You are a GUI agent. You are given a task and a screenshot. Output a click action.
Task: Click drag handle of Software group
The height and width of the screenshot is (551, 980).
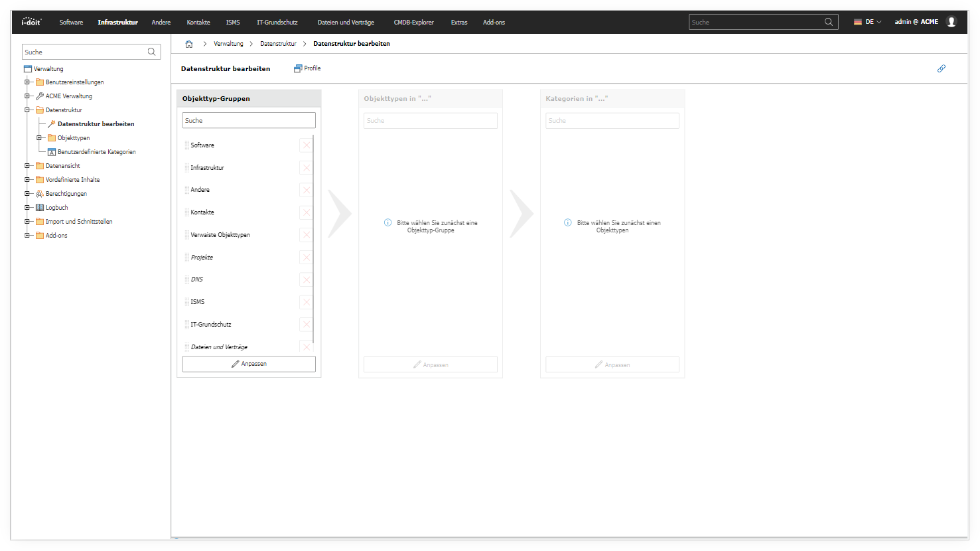point(186,145)
